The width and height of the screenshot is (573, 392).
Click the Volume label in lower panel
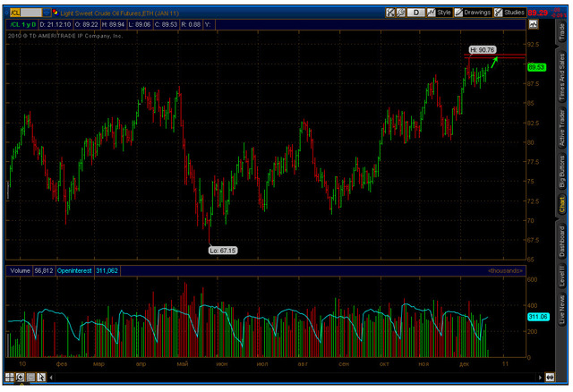[20, 269]
